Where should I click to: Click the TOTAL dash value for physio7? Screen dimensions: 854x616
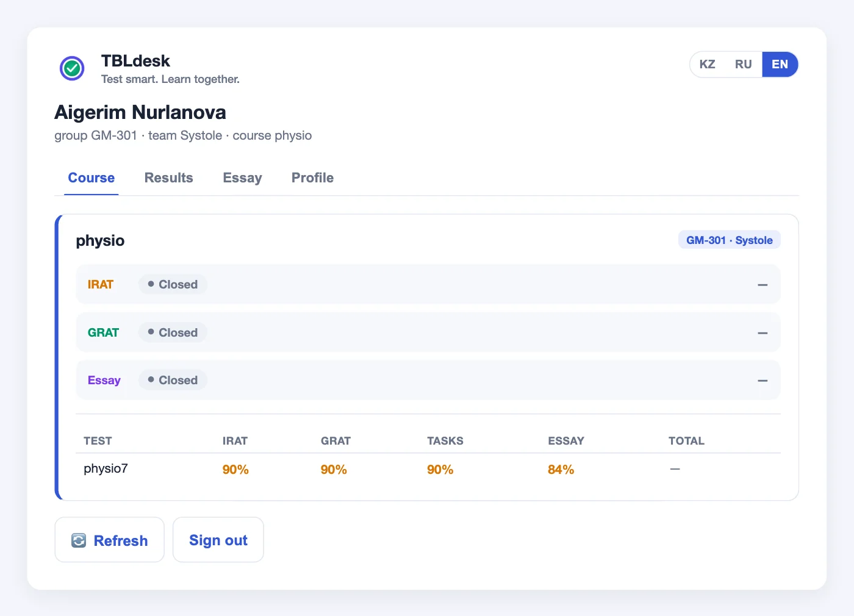click(675, 469)
